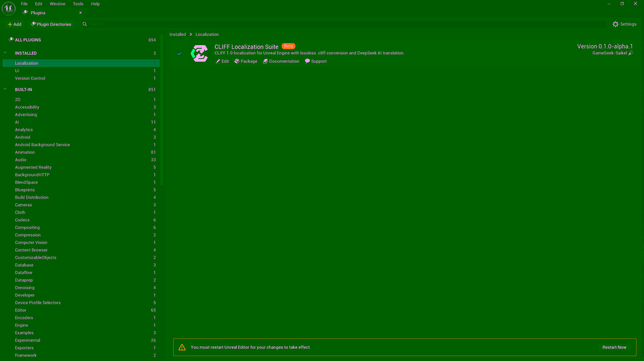Click the Plugin Directories button
This screenshot has width=644, height=361.
click(x=51, y=24)
